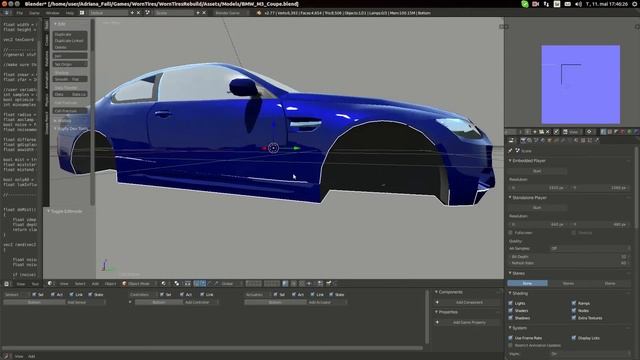Click the add screen layout plus icon

point(132,13)
